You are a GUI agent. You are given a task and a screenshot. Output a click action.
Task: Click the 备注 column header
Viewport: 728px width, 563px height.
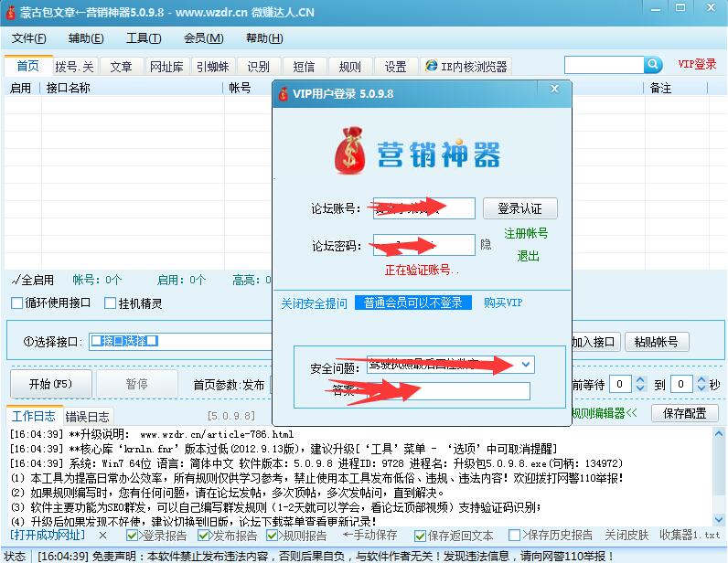660,88
